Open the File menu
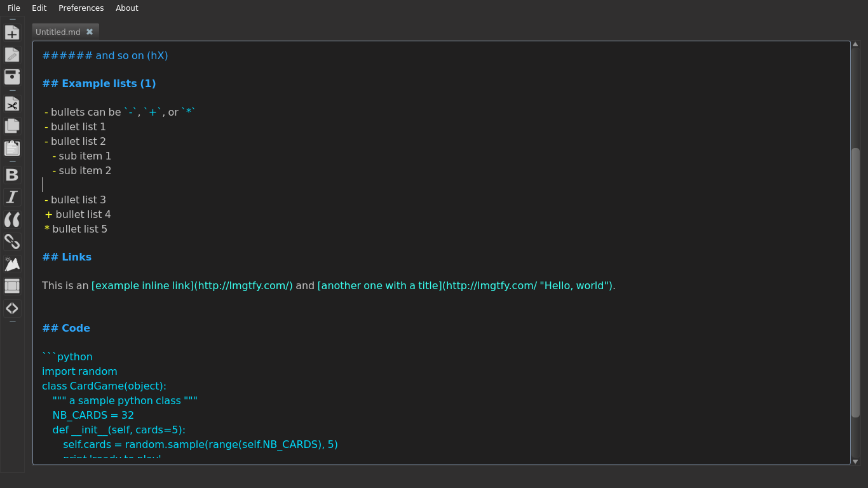This screenshot has width=868, height=488. pyautogui.click(x=14, y=8)
